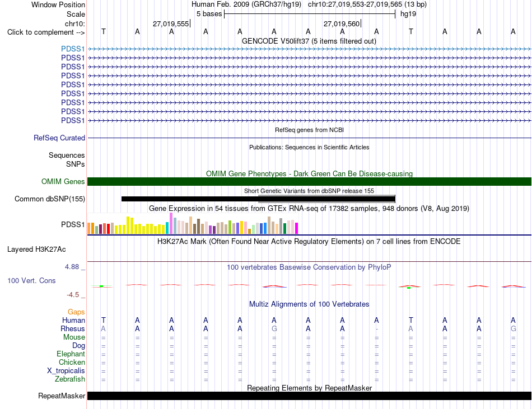
Task: Click the '5 bases' scale text
Action: coord(209,14)
